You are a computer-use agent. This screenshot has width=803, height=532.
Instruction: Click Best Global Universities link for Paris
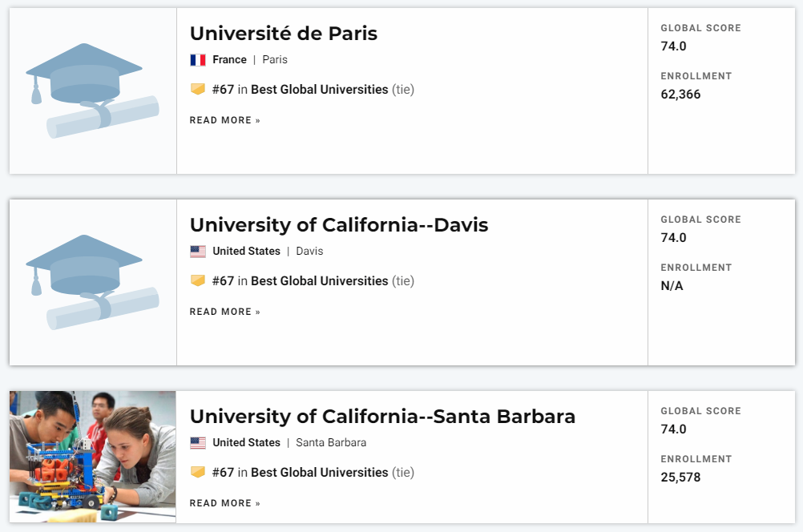(x=320, y=90)
